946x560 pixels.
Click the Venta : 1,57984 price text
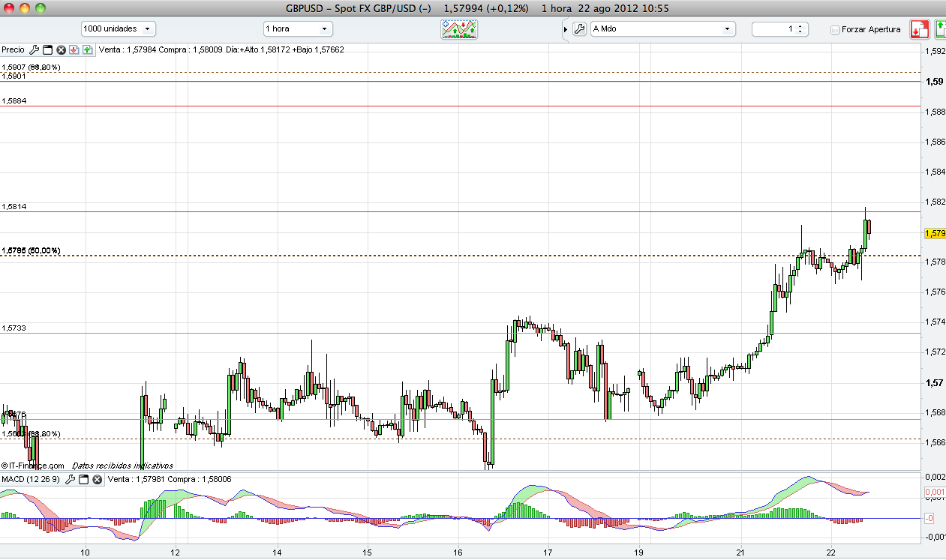click(x=128, y=49)
